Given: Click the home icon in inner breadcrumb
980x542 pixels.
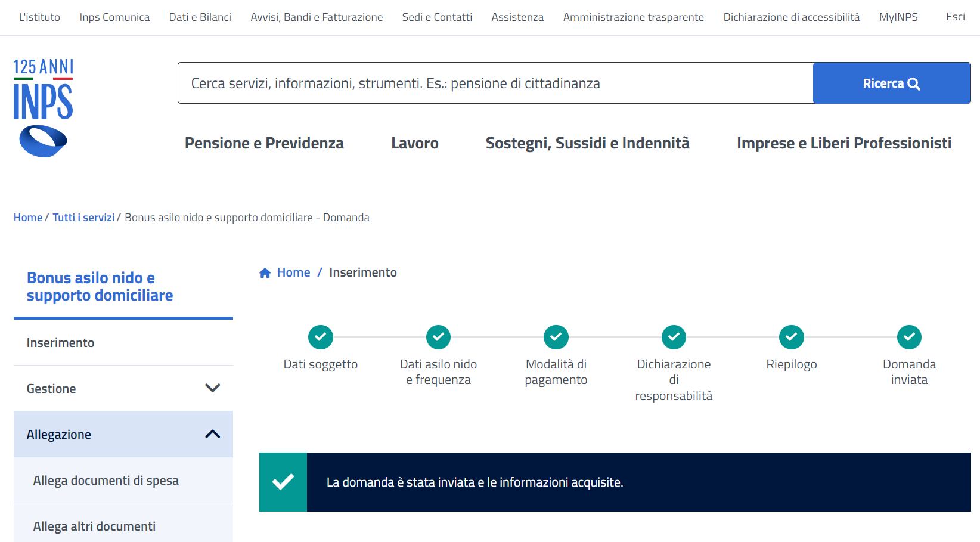Looking at the screenshot, I should (265, 273).
